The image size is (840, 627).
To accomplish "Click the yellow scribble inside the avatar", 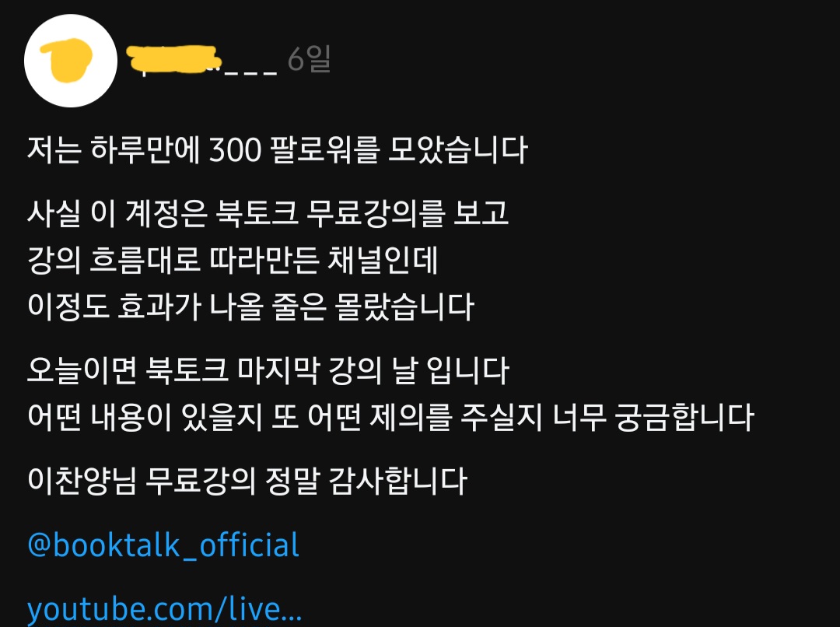I will (66, 59).
